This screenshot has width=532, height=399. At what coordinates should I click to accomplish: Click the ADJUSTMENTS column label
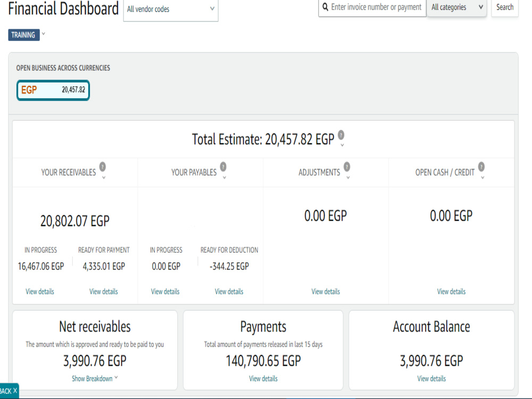click(x=319, y=172)
